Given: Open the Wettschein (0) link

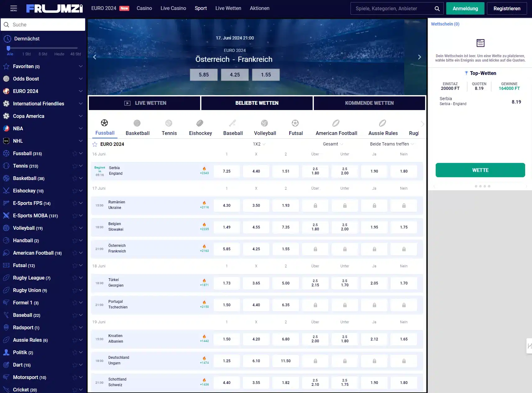Looking at the screenshot, I should (x=445, y=24).
